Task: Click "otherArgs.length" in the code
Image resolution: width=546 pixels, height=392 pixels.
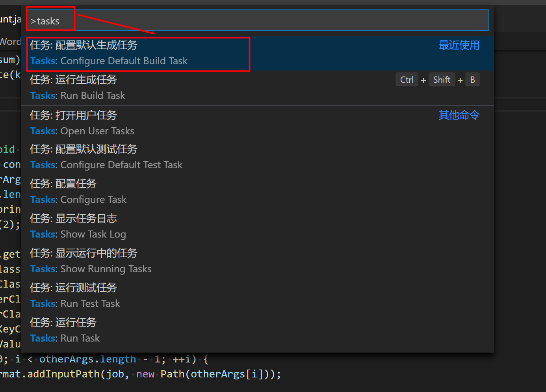Action: [x=87, y=359]
